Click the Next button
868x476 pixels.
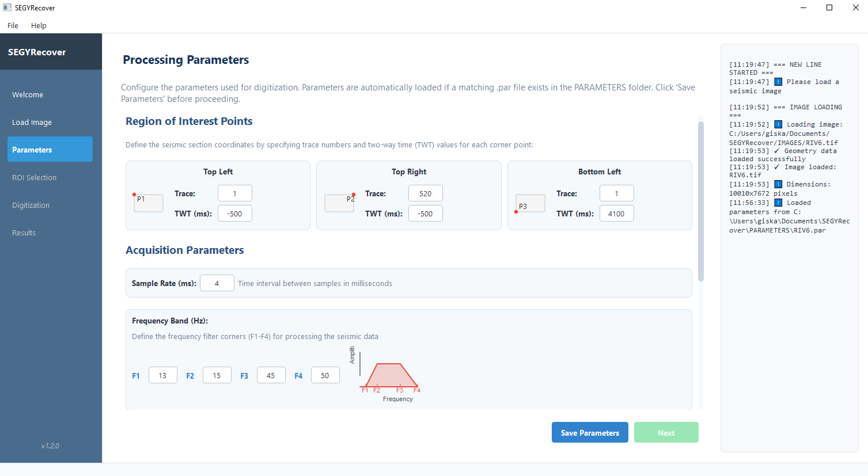click(666, 433)
